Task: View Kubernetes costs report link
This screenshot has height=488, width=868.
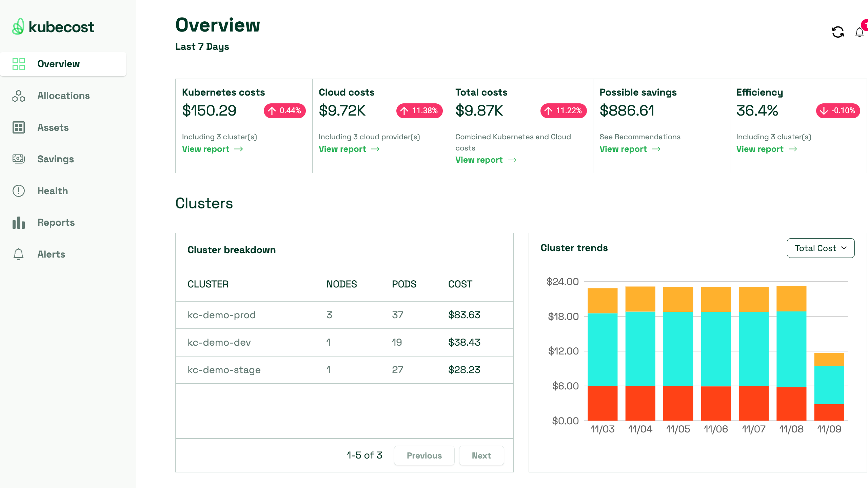Action: coord(213,149)
